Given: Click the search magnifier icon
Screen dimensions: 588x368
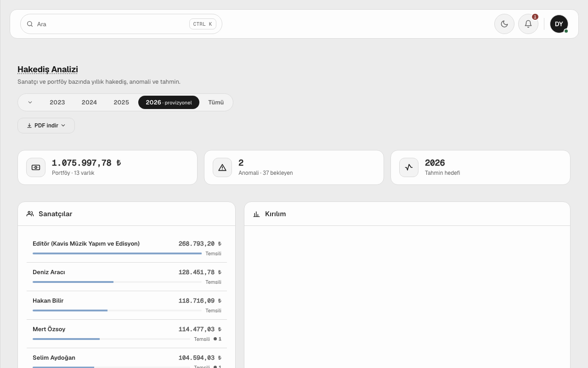Looking at the screenshot, I should click(x=30, y=24).
